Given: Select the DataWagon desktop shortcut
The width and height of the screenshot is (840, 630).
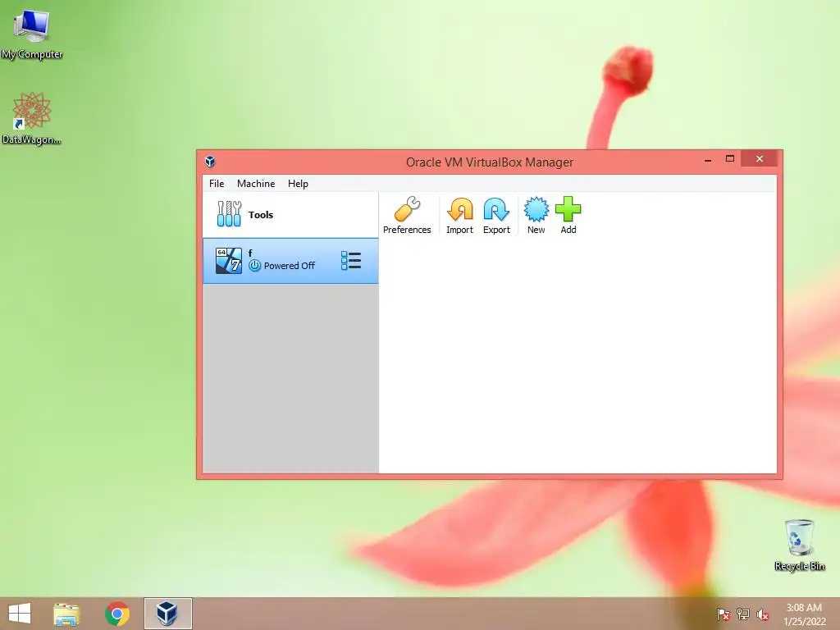Looking at the screenshot, I should 32,118.
